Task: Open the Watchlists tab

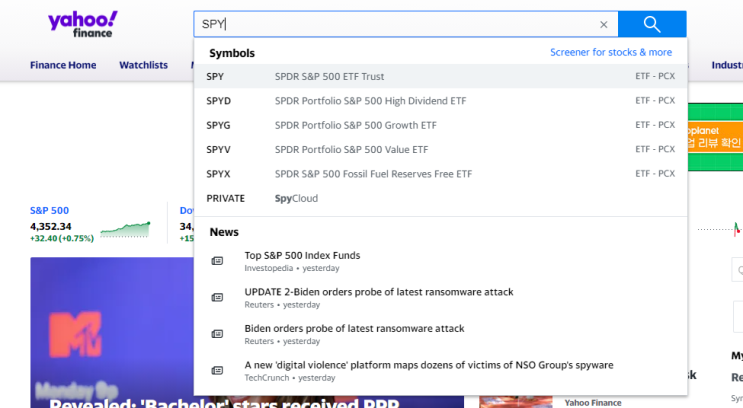Action: coord(144,65)
